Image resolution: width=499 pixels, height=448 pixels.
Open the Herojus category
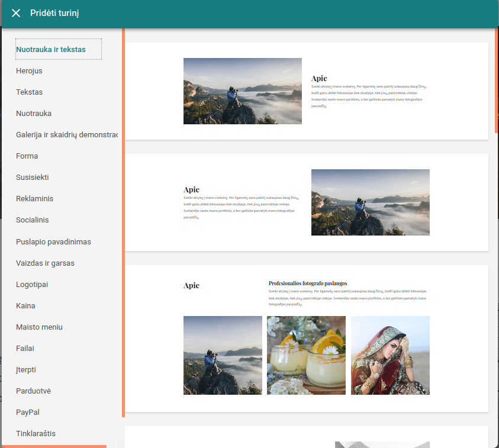tap(30, 71)
